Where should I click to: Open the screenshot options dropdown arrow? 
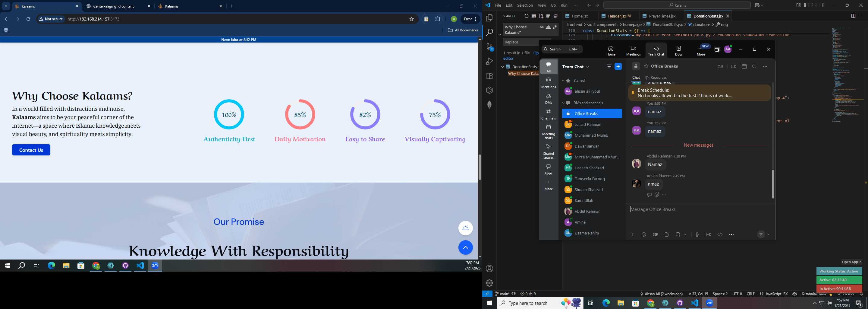point(685,235)
